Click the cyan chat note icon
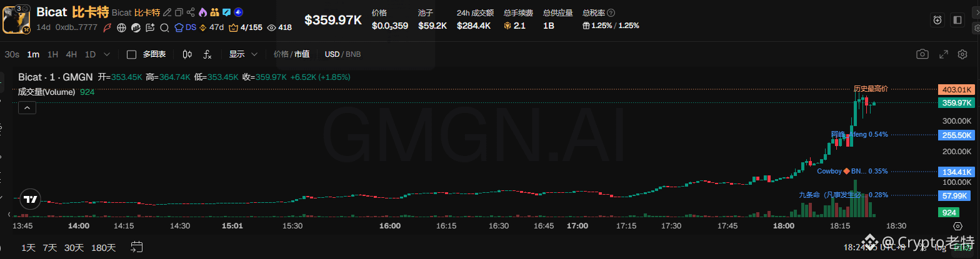The height and width of the screenshot is (259, 980). [x=226, y=12]
